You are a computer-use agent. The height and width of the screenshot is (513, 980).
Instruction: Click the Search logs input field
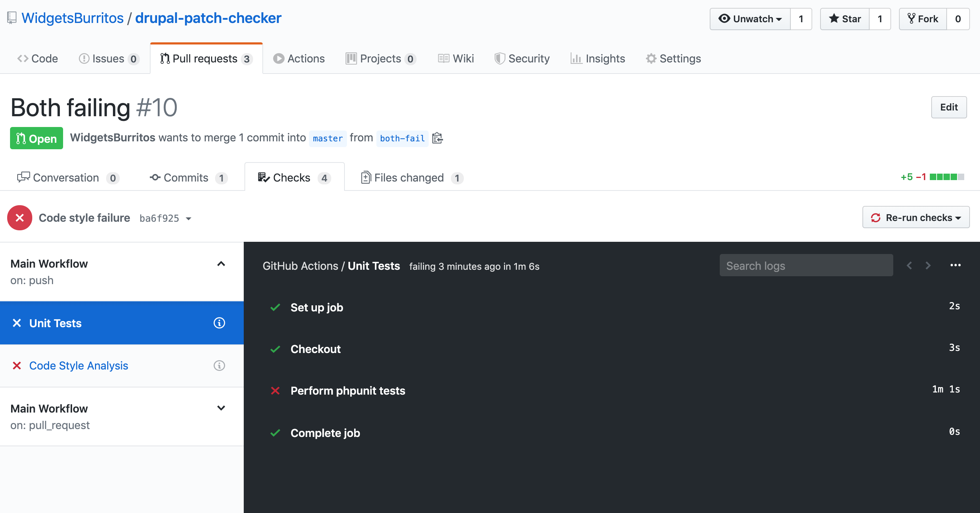click(x=806, y=265)
